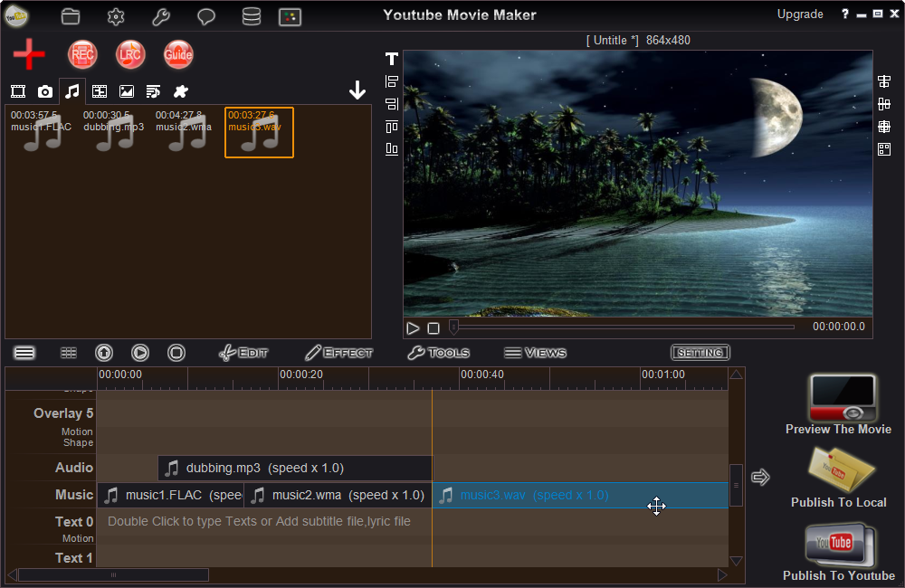The width and height of the screenshot is (905, 588).
Task: Click Publish To Youtube button
Action: tap(839, 552)
